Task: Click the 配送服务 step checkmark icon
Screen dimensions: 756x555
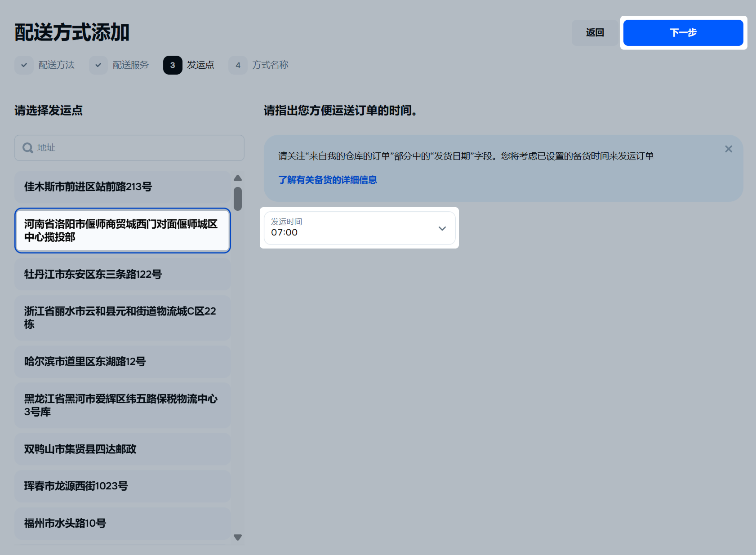Action: pyautogui.click(x=98, y=65)
